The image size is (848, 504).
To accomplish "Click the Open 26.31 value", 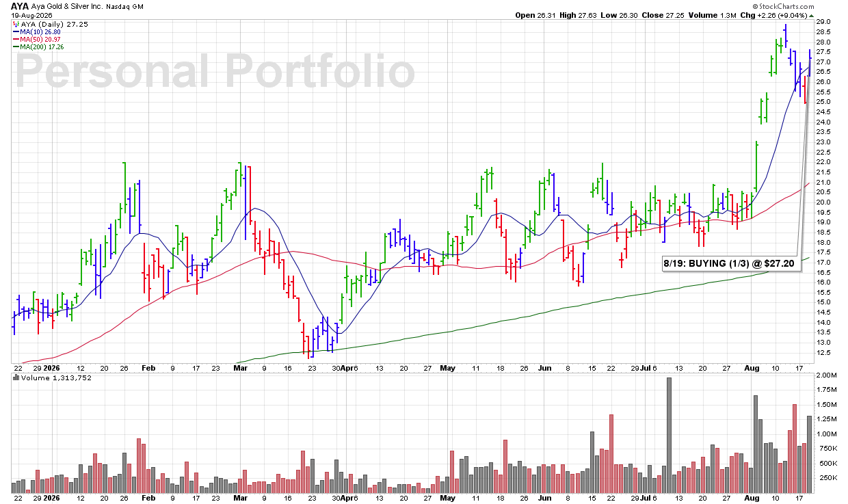I will coord(535,15).
